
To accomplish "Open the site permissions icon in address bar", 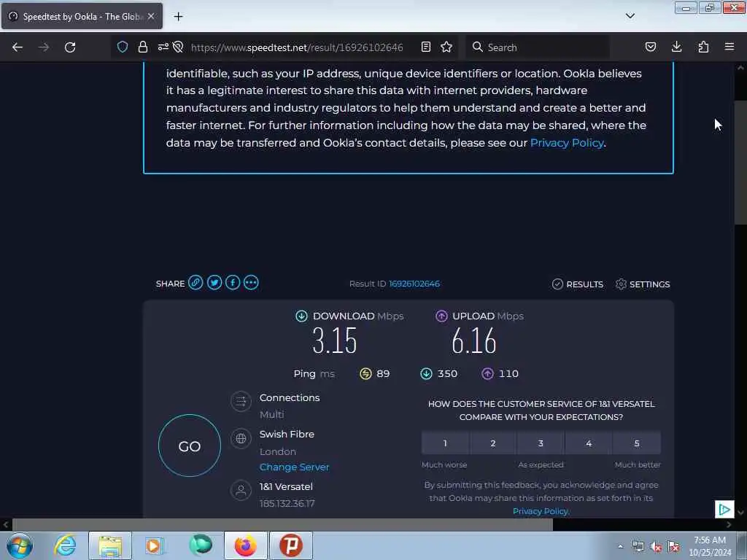I will [x=163, y=47].
